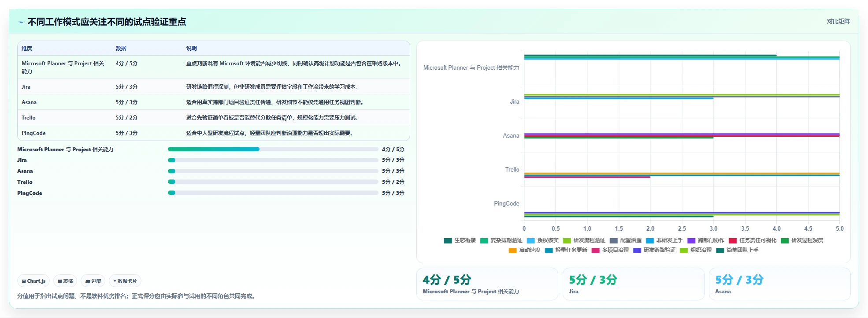The image size is (868, 318).
Task: Toggle the 生态衔接 legend item
Action: [x=460, y=240]
